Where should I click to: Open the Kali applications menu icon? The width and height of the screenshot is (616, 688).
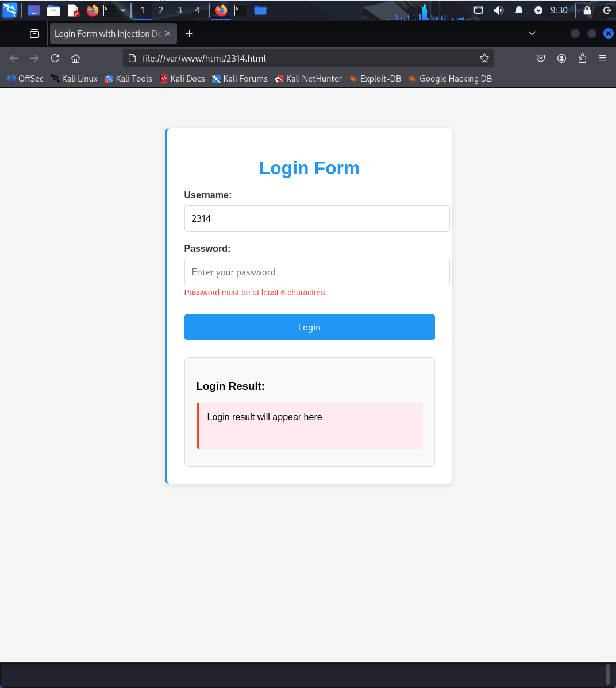point(10,10)
